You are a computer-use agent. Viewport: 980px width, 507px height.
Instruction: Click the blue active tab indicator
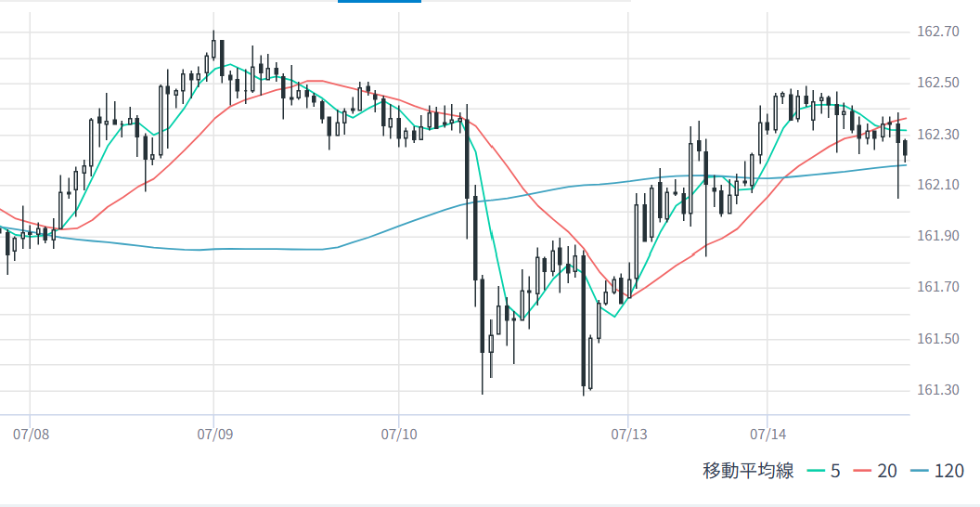click(380, 1)
